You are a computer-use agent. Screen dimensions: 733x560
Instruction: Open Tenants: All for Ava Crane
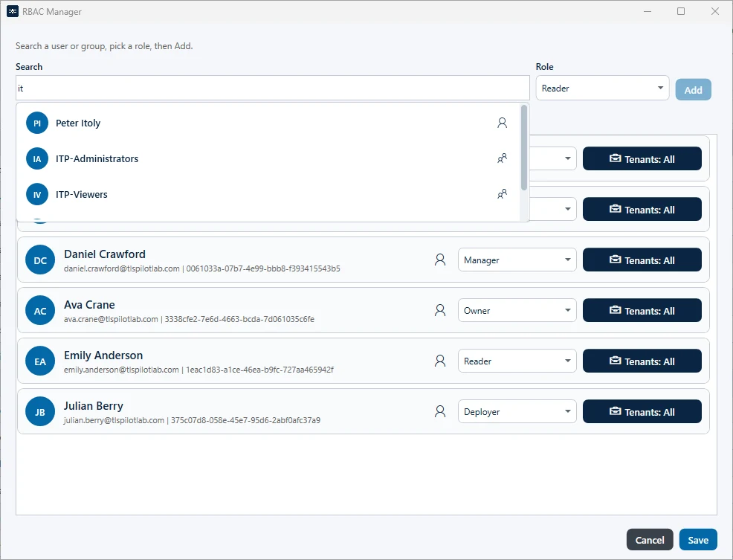point(642,310)
